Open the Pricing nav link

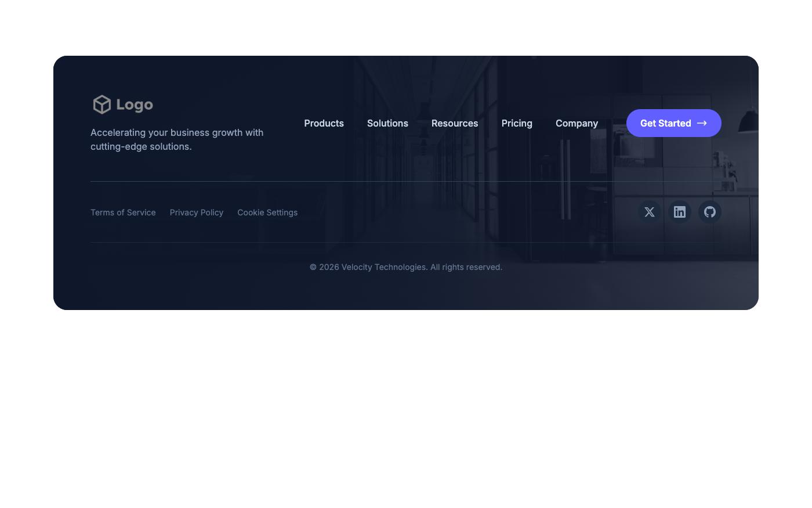tap(517, 123)
